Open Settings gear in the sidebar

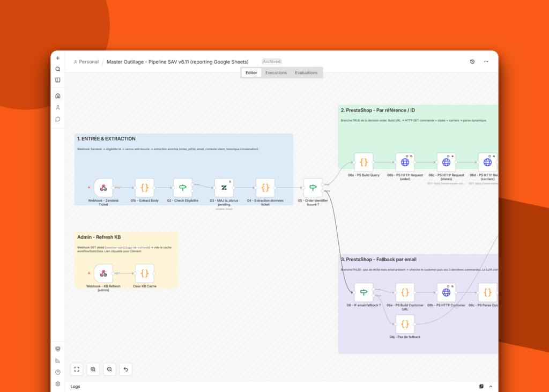tap(58, 383)
